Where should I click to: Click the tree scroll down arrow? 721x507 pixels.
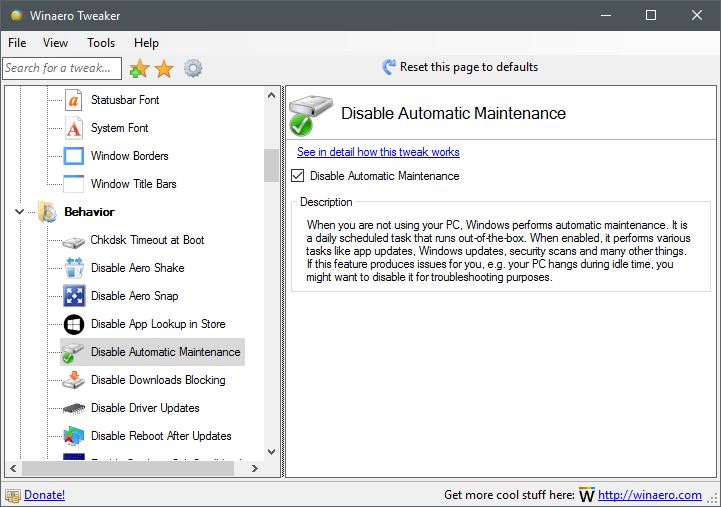coord(271,452)
